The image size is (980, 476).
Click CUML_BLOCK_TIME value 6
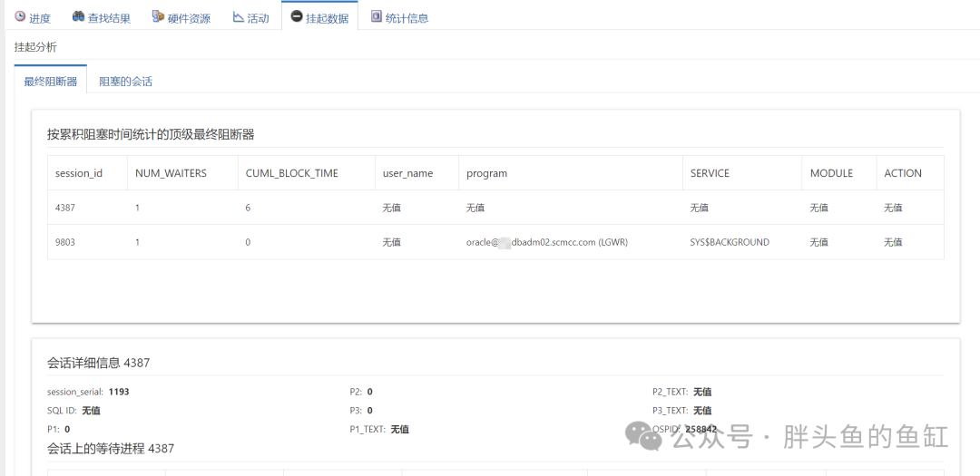click(x=249, y=208)
